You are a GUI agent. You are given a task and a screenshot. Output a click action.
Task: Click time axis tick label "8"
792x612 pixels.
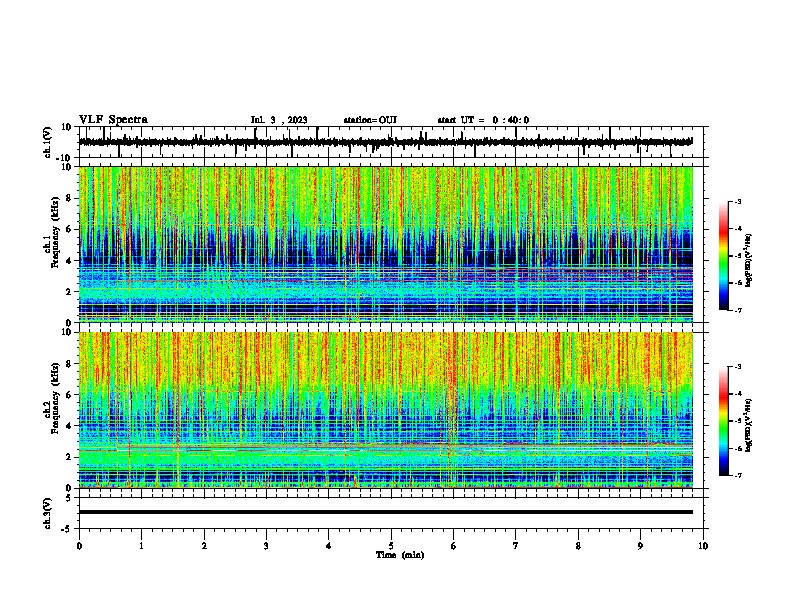(578, 546)
